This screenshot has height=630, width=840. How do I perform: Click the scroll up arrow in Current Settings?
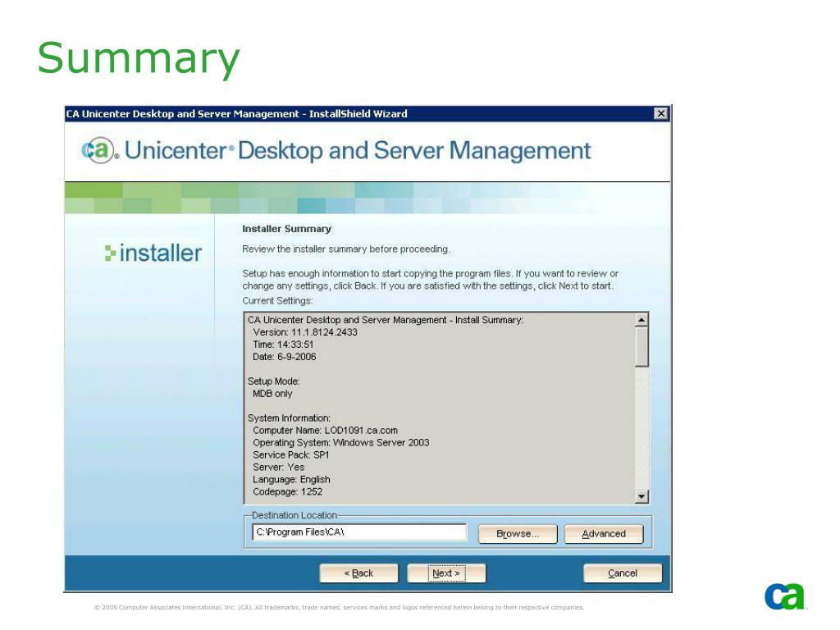[x=641, y=320]
